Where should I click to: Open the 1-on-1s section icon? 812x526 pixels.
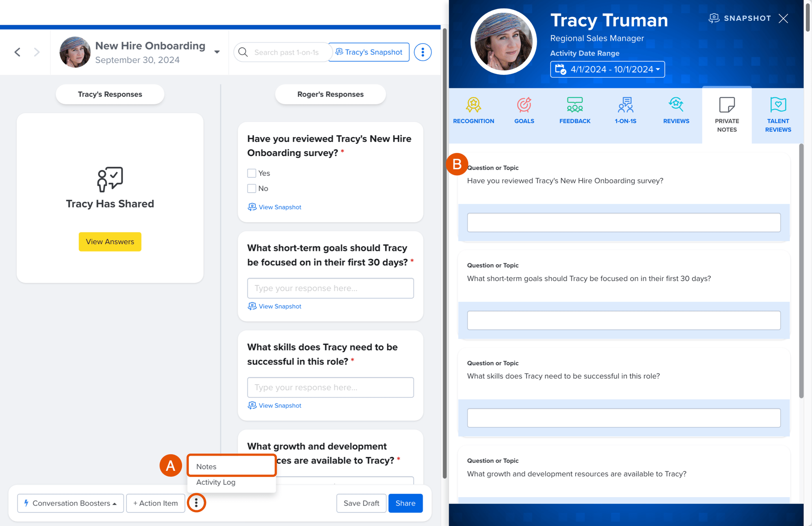[x=625, y=105]
